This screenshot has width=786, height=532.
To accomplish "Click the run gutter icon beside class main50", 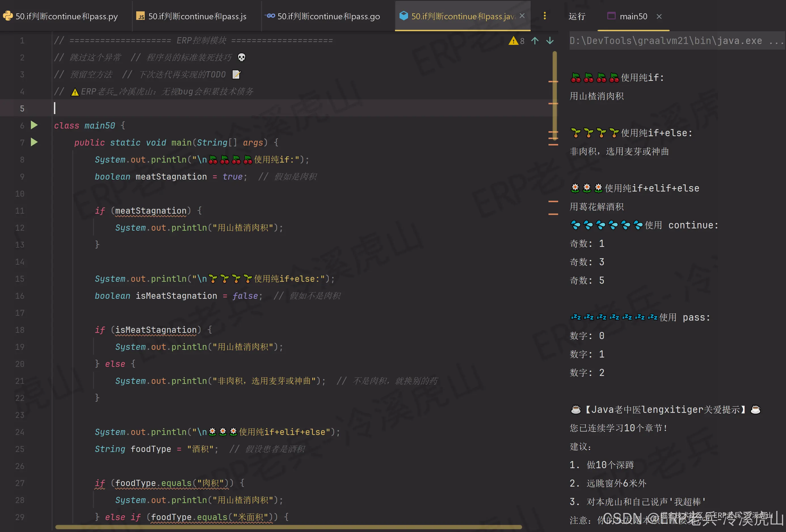I will [x=34, y=125].
